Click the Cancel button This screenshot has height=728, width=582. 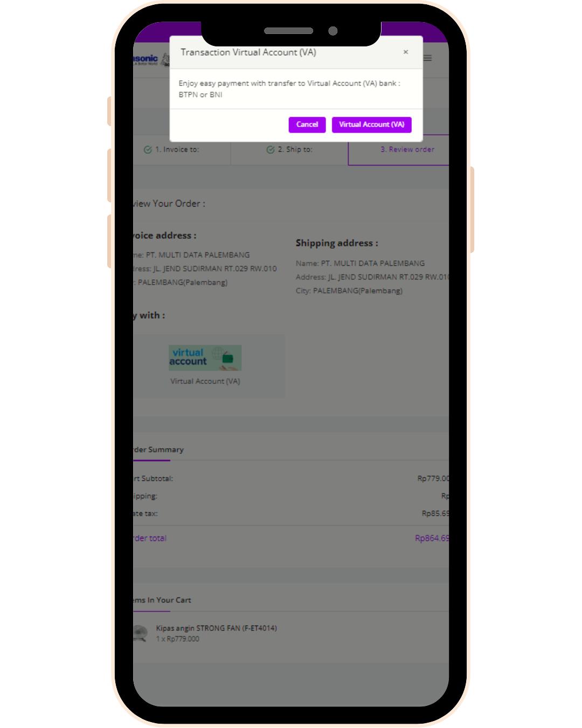pos(307,125)
